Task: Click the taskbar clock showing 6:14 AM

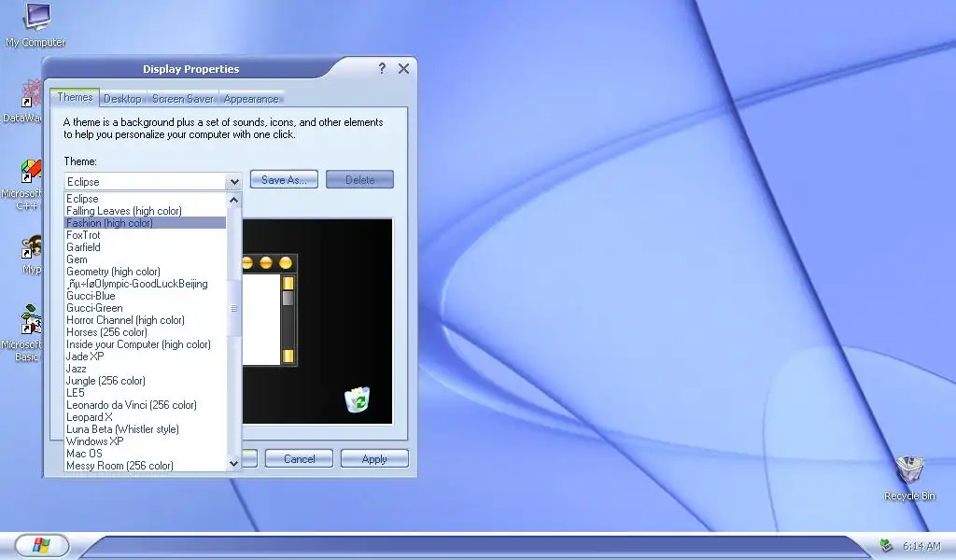Action: tap(921, 546)
